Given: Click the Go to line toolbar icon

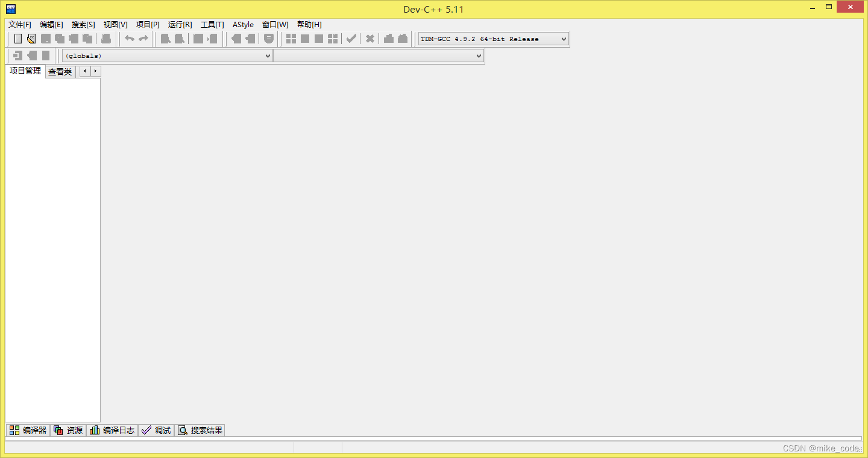Looking at the screenshot, I should (x=212, y=39).
